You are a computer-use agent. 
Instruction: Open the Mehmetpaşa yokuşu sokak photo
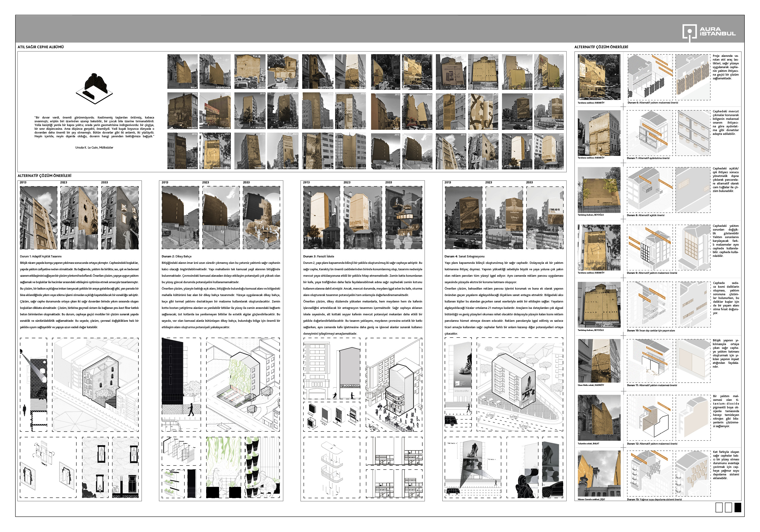pyautogui.click(x=283, y=72)
